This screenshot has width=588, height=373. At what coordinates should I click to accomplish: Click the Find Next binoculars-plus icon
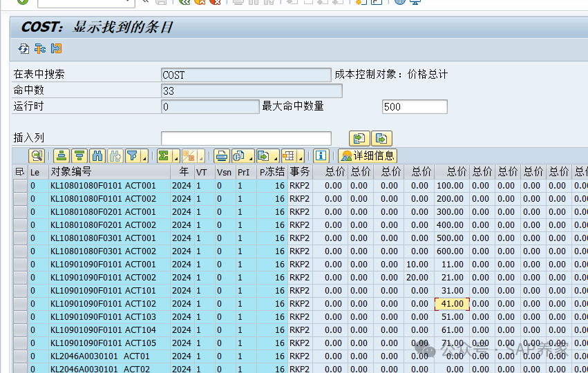pyautogui.click(x=115, y=156)
